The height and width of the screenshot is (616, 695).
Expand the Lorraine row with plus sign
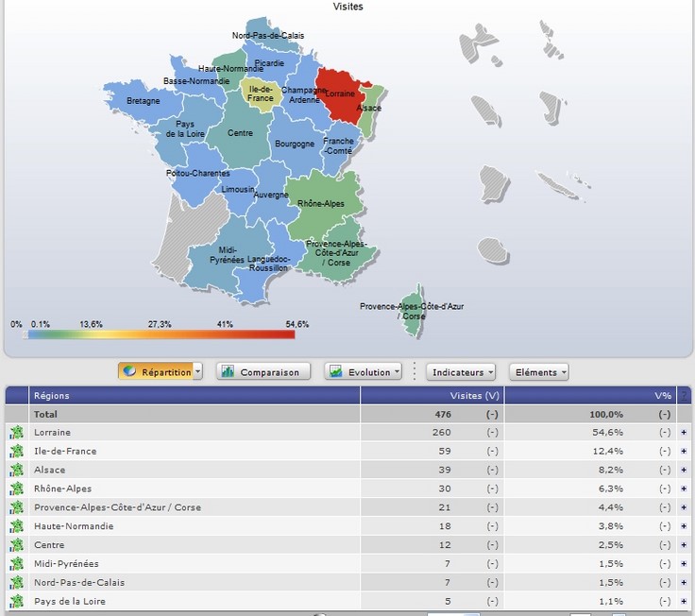pos(684,433)
